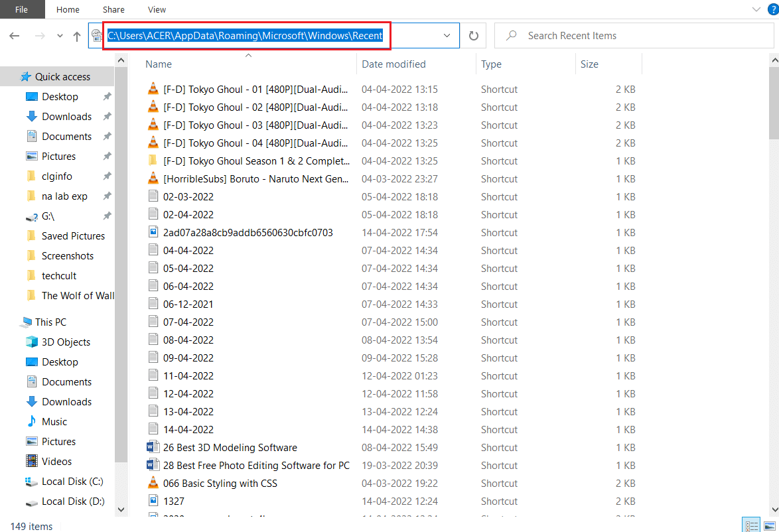Go back with the Back arrow

[x=15, y=36]
